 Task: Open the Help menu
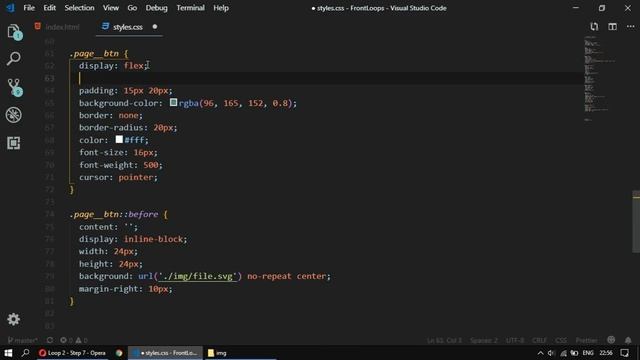click(x=221, y=8)
